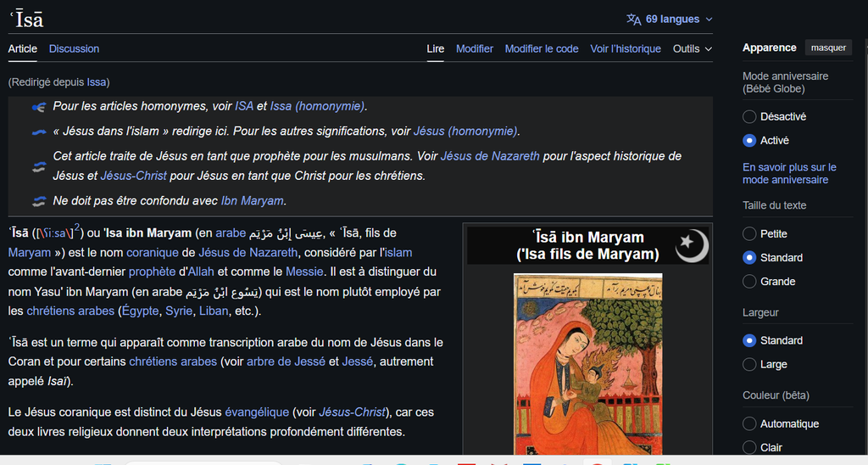This screenshot has height=465, width=868.
Task: Open the Jessé link after 'et'
Action: pos(357,361)
